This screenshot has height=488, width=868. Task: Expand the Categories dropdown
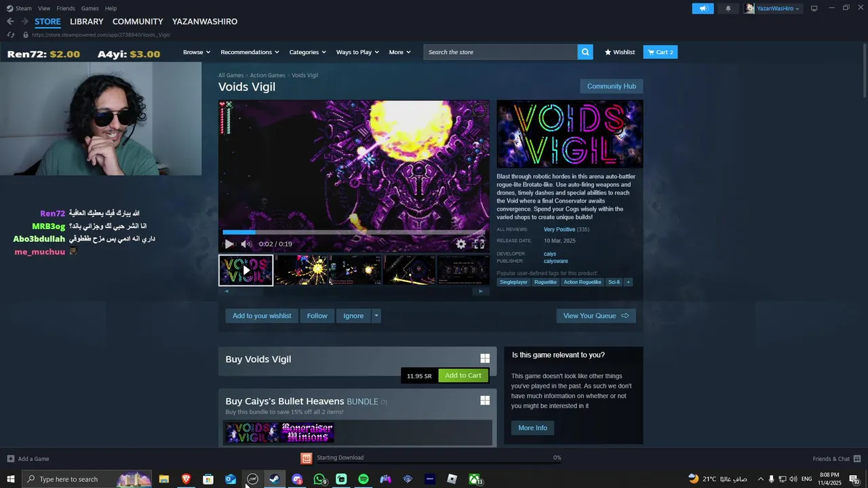pos(308,52)
